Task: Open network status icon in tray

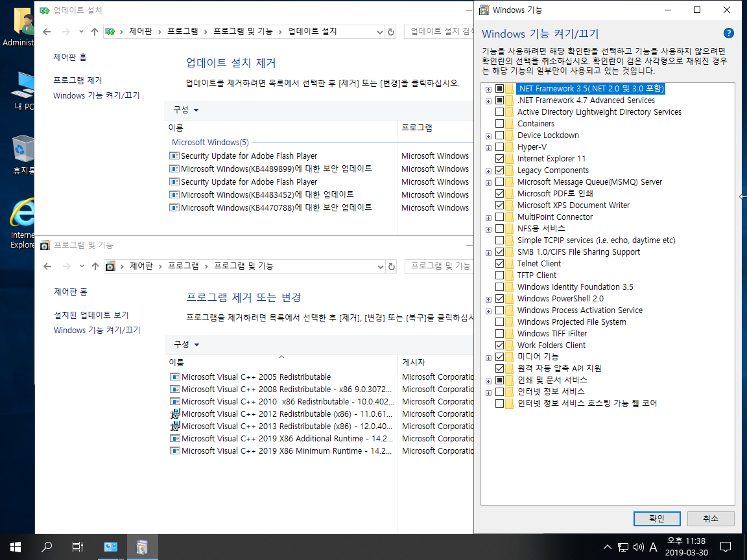Action: pyautogui.click(x=622, y=547)
